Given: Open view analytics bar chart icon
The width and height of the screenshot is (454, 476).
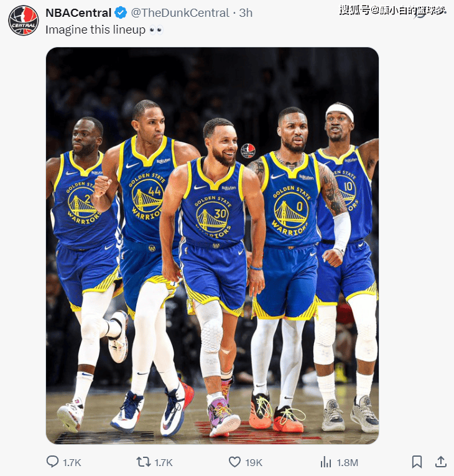Looking at the screenshot, I should point(326,462).
